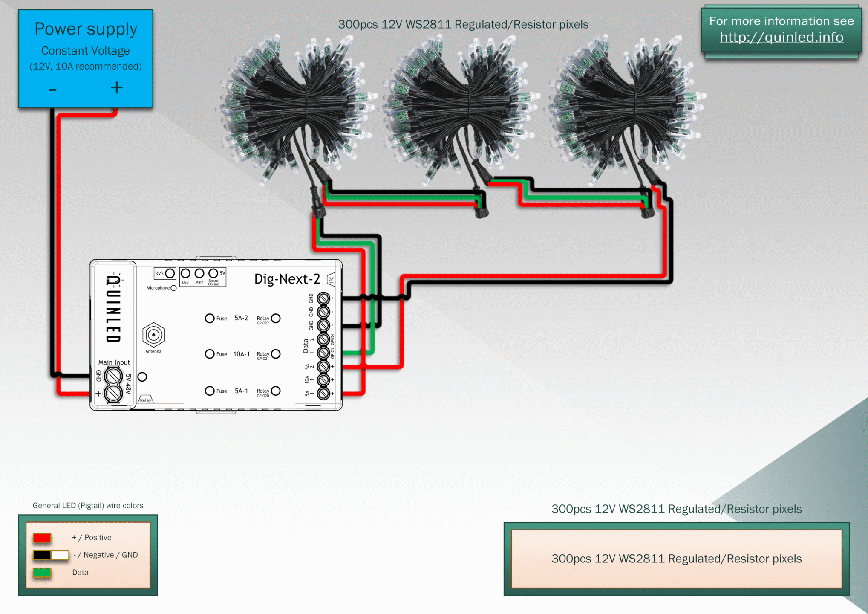Viewport: 868px width, 614px height.
Task: Click the top GND output screw terminal
Action: tap(323, 298)
